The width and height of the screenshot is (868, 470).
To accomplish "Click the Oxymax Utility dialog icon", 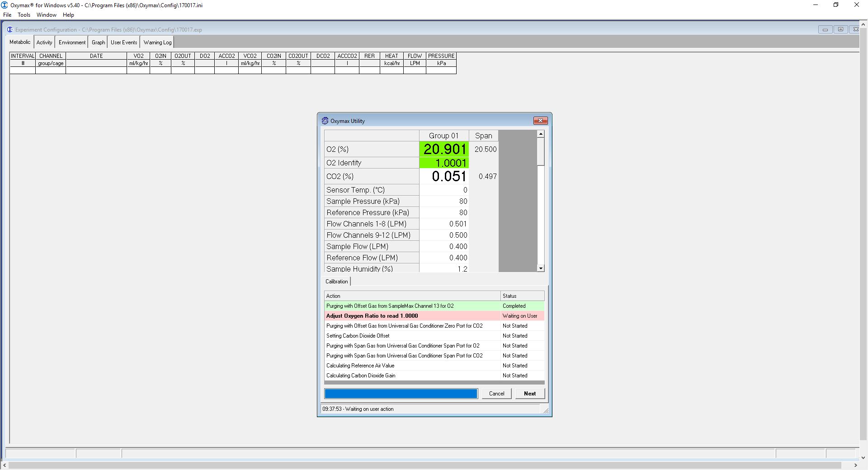I will click(325, 121).
